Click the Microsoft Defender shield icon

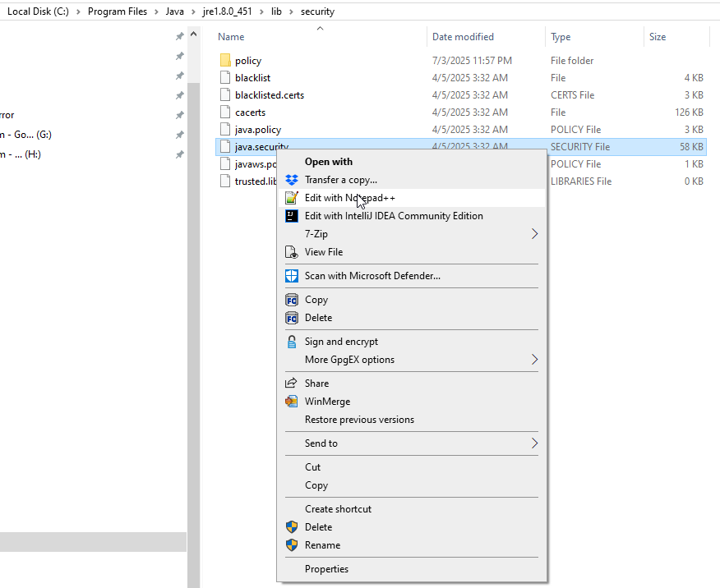[x=292, y=276]
